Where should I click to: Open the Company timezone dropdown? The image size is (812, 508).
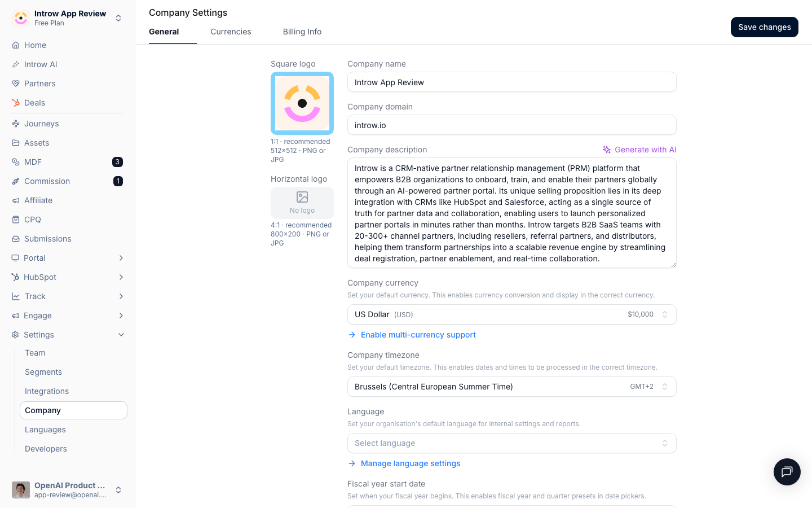(512, 387)
